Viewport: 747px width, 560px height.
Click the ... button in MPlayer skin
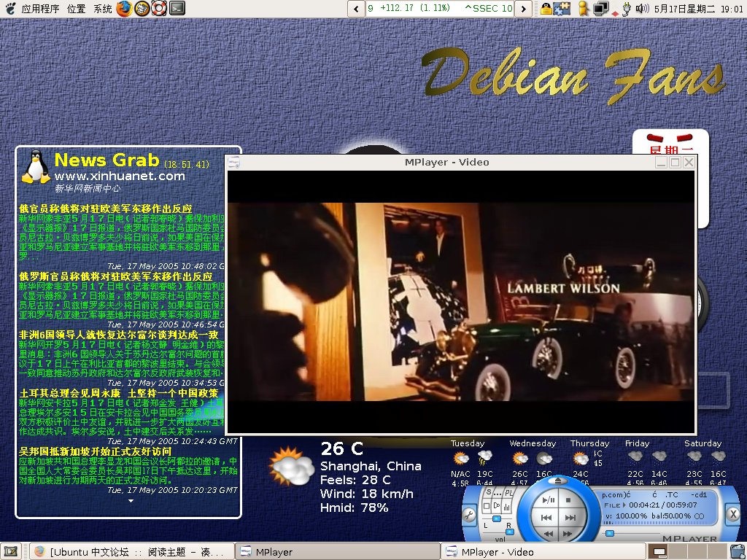coord(498,492)
